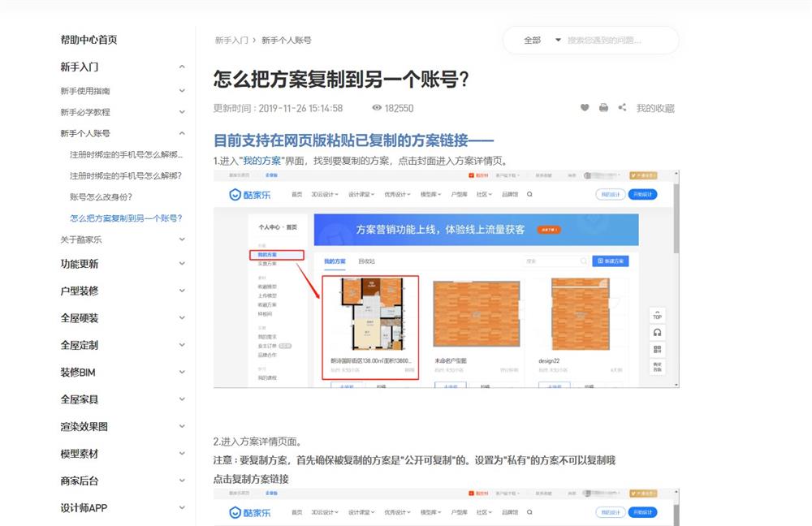Click the view count eye icon

(x=377, y=108)
